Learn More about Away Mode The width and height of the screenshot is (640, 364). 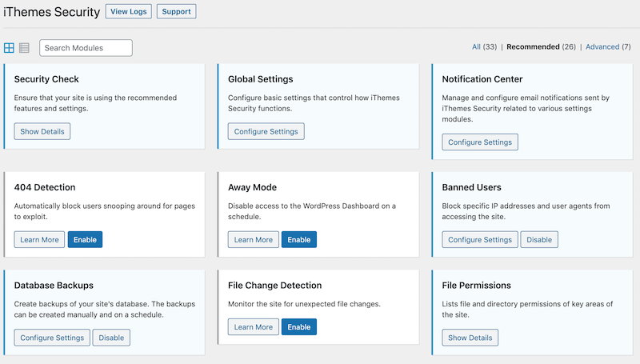(254, 239)
